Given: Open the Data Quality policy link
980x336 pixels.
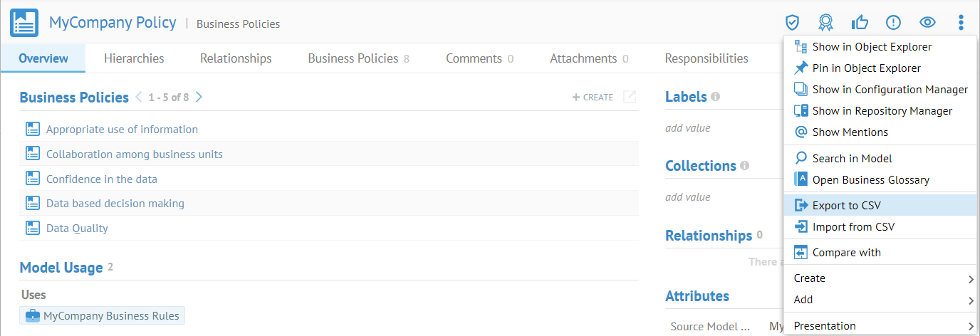Looking at the screenshot, I should point(77,229).
